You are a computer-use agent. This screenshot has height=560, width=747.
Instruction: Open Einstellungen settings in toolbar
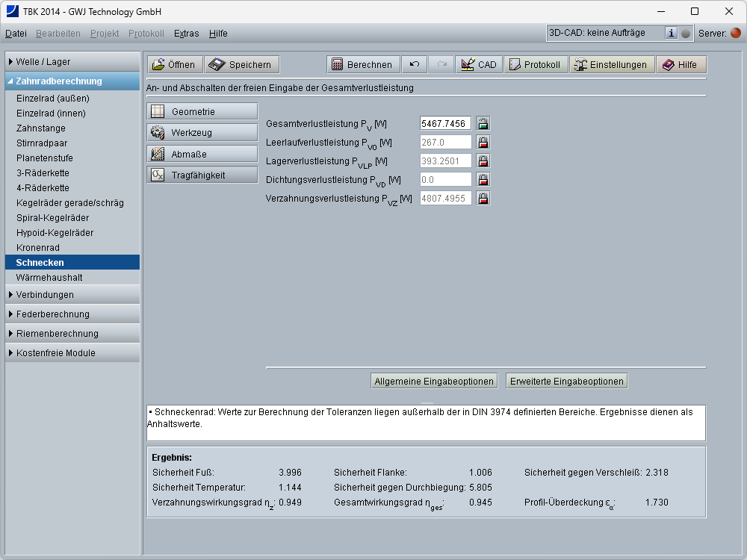pos(610,65)
